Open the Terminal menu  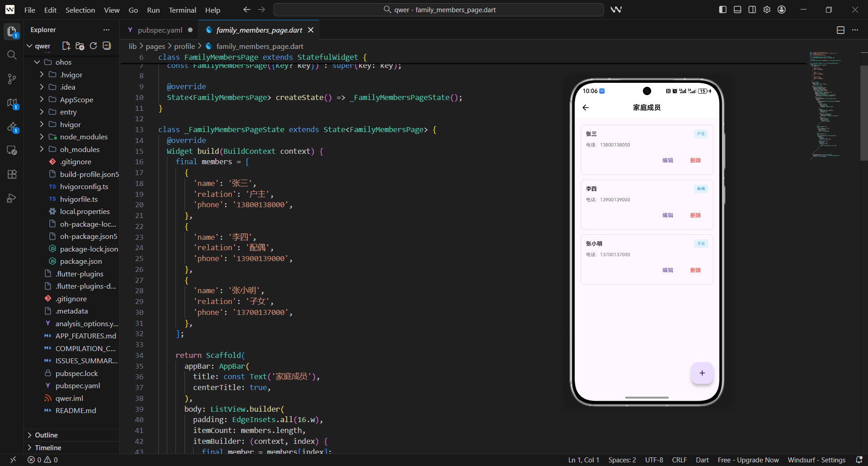182,10
